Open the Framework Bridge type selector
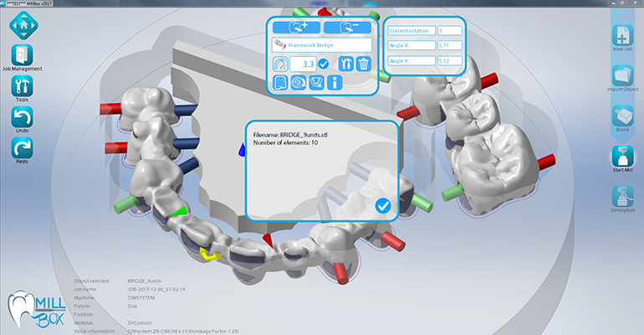Image resolution: width=644 pixels, height=335 pixels. [x=322, y=45]
